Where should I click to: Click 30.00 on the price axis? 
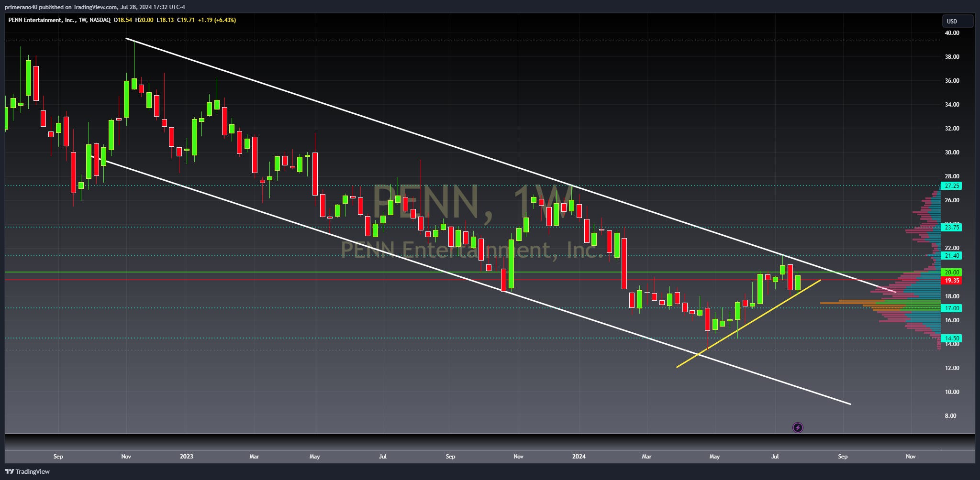(x=952, y=153)
